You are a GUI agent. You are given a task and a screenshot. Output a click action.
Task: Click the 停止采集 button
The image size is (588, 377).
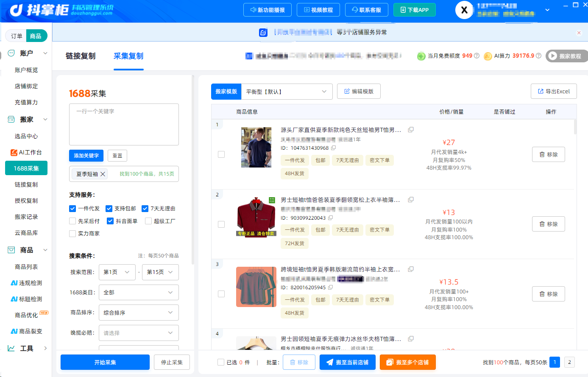tap(172, 362)
